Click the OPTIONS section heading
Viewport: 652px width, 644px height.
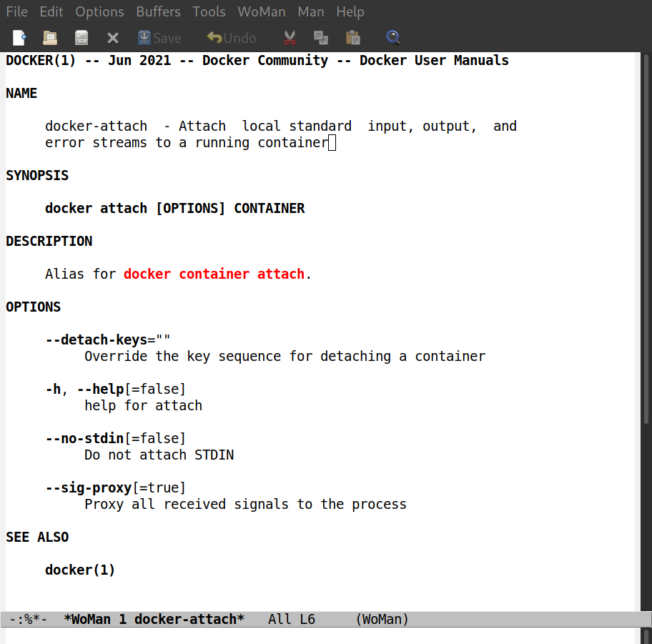pyautogui.click(x=34, y=307)
